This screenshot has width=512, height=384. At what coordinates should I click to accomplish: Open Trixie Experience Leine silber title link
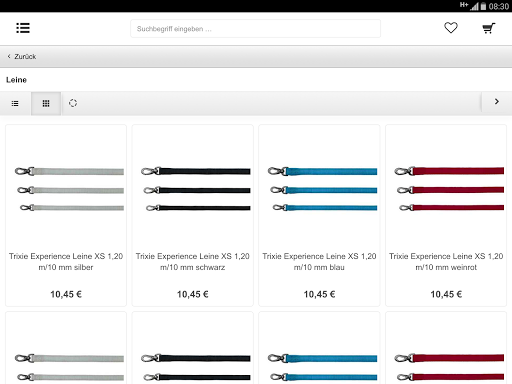coord(66,262)
